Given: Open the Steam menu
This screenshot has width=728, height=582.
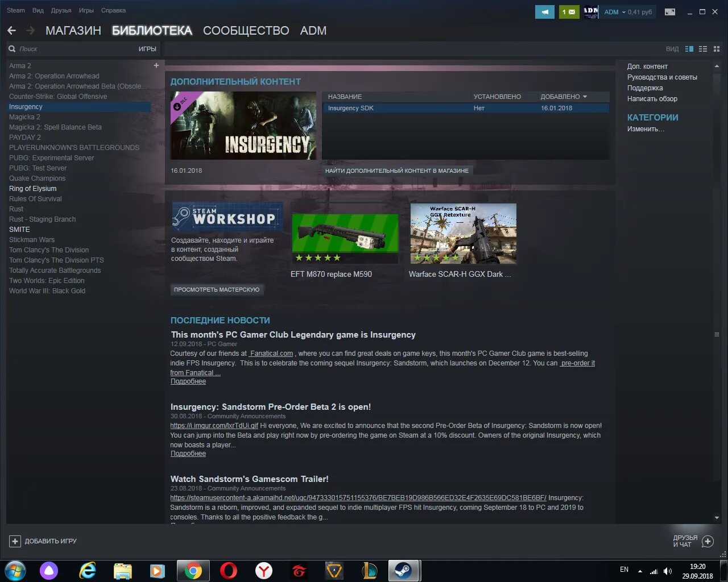Looking at the screenshot, I should pos(16,10).
